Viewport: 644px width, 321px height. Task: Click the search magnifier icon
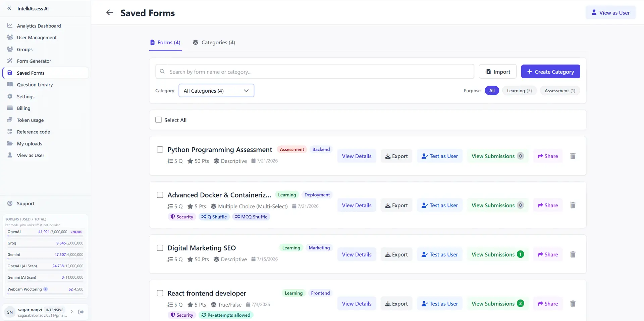pos(162,72)
